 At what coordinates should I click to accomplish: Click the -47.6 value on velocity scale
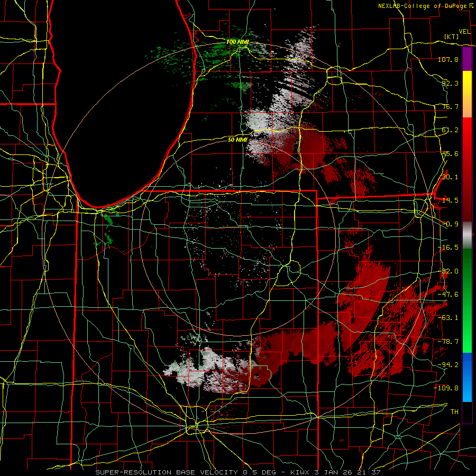point(448,295)
